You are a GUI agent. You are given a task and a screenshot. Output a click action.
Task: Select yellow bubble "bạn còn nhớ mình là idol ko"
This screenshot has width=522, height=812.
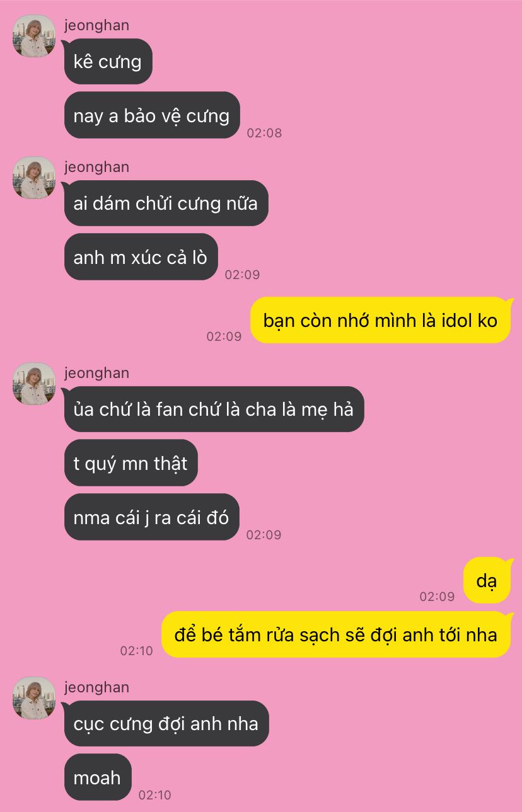(x=380, y=320)
